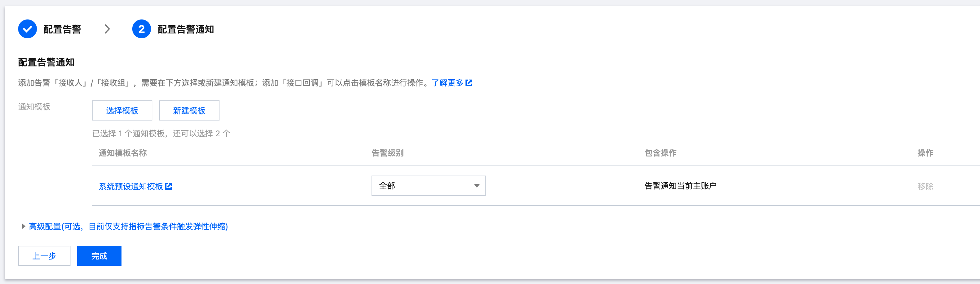Click external-link icon beside 系统预设通知模板
The width and height of the screenshot is (980, 284).
tap(168, 186)
